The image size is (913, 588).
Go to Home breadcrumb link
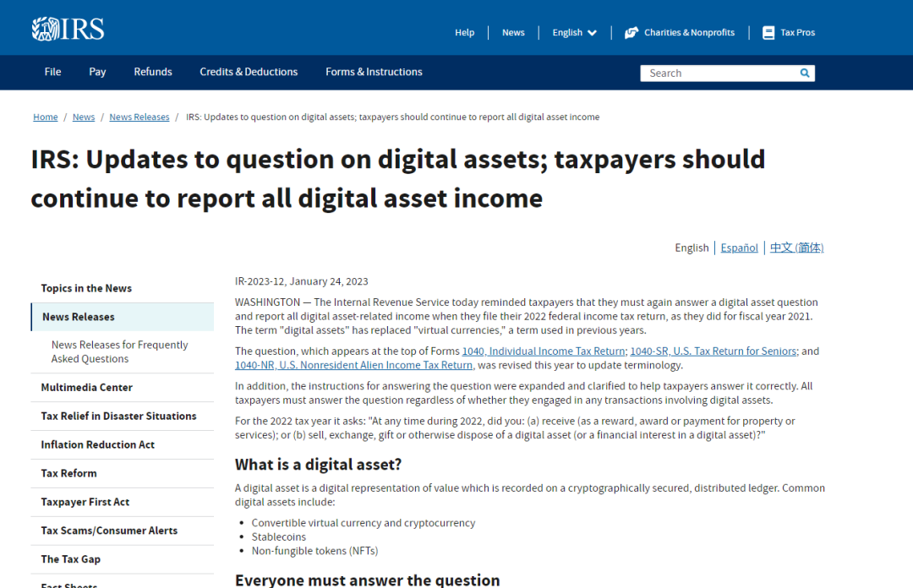click(x=46, y=117)
